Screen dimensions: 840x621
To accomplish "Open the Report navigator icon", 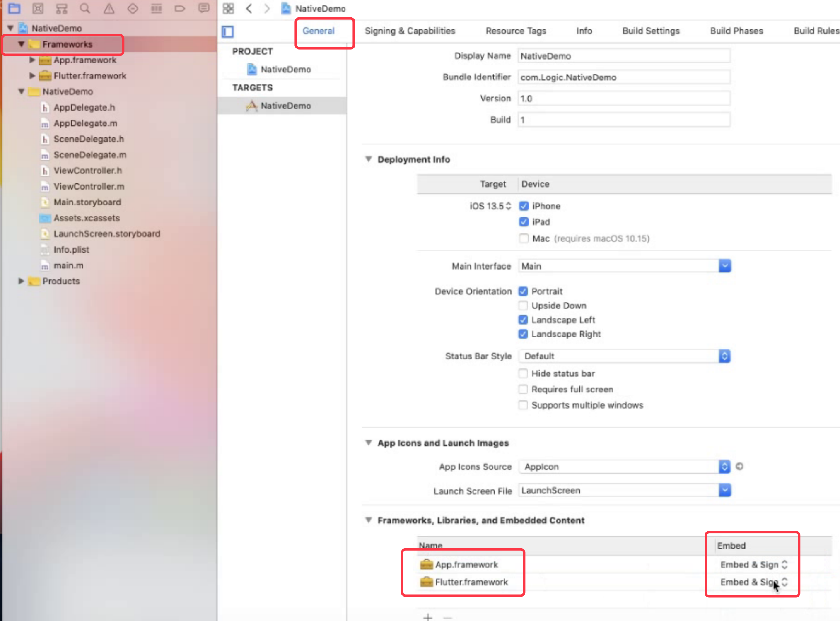I will [203, 8].
